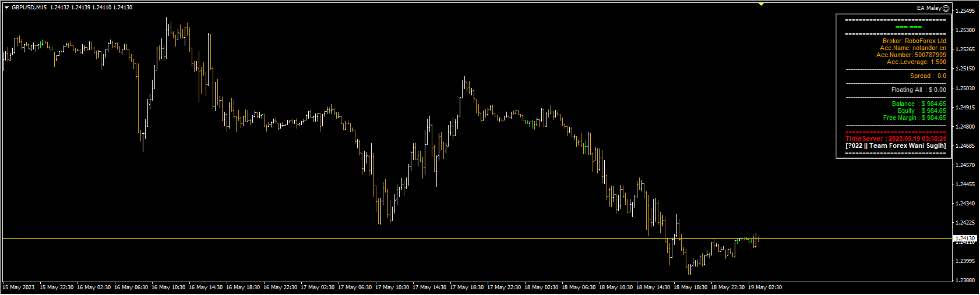The width and height of the screenshot is (980, 295).
Task: Click the 17 May 18:30 time axis label
Action: (x=467, y=287)
